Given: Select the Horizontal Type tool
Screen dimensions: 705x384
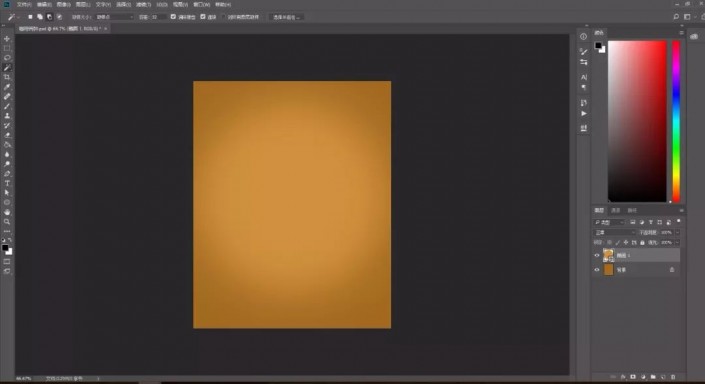Looking at the screenshot, I should [7, 183].
